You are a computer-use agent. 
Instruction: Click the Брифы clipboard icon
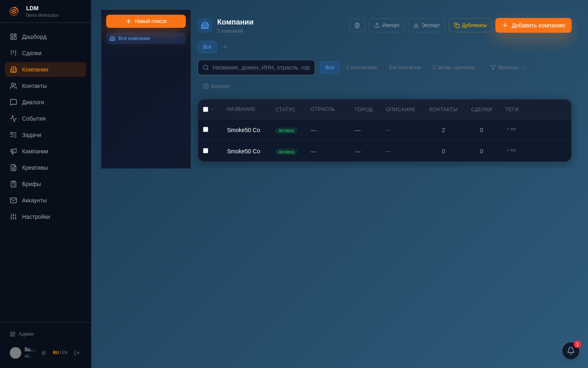(13, 184)
